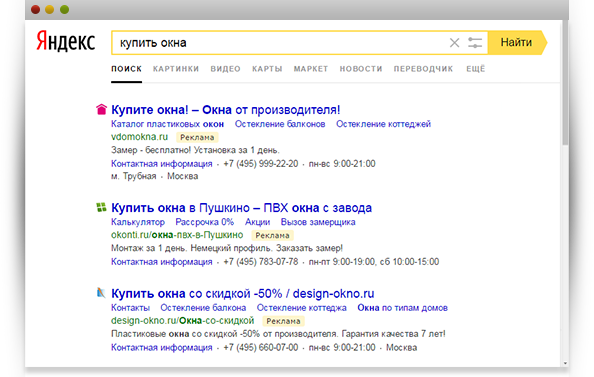Open Окна по типам домов sitelink
This screenshot has height=377, width=594.
click(402, 308)
